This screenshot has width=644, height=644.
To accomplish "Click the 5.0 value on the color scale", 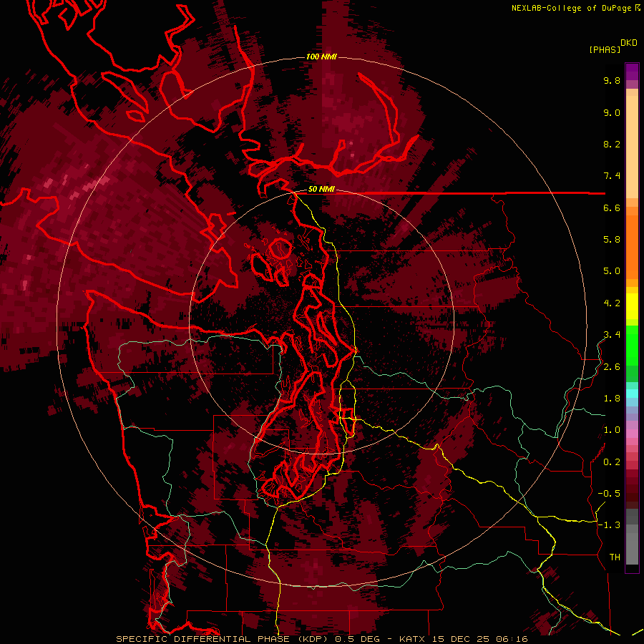I will coord(612,271).
